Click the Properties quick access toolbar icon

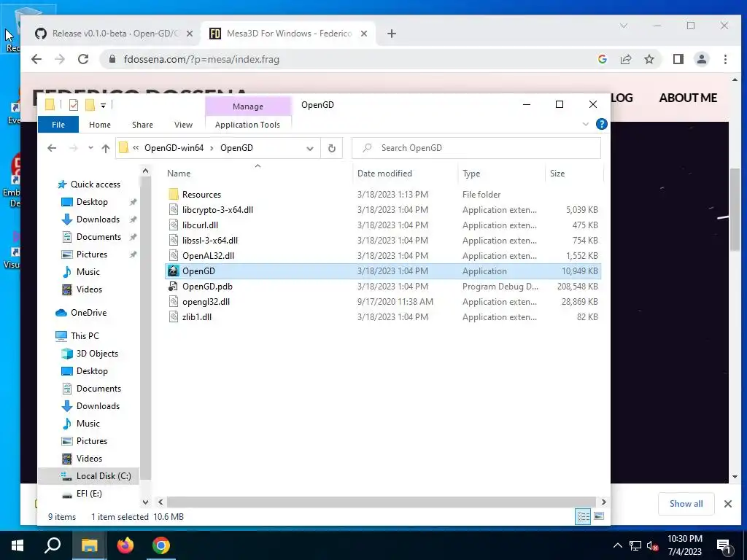pos(74,105)
